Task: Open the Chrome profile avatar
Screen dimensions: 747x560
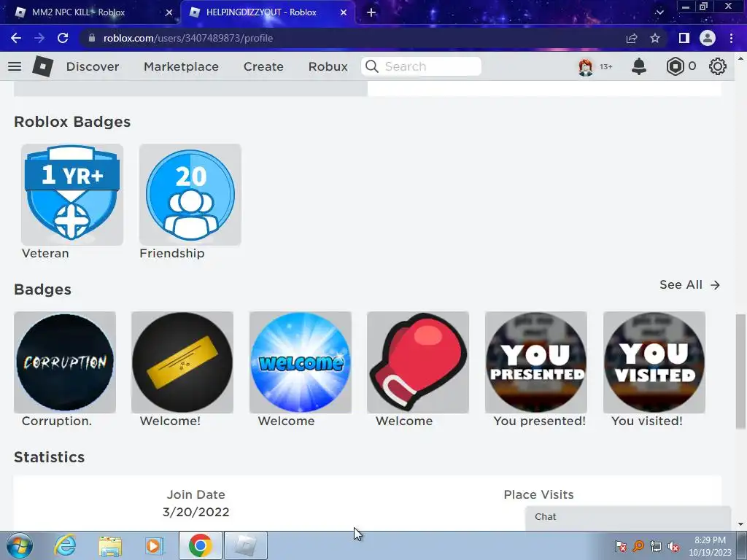Action: click(x=708, y=38)
